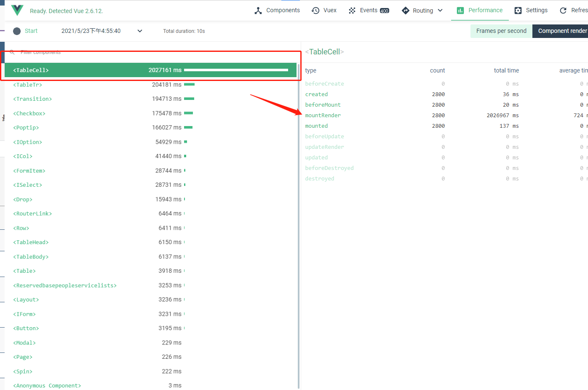The height and width of the screenshot is (390, 588).
Task: Select the Poptip component row
Action: pos(150,128)
